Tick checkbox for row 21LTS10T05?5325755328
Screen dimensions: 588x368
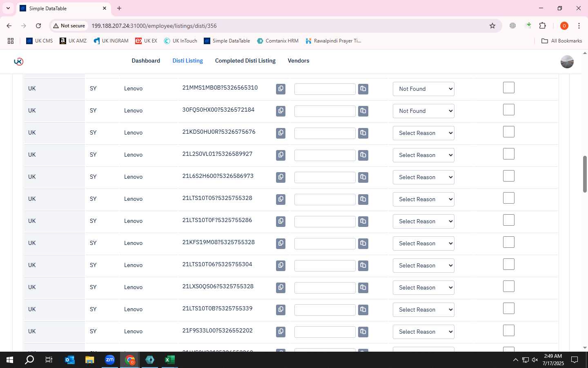click(x=508, y=198)
